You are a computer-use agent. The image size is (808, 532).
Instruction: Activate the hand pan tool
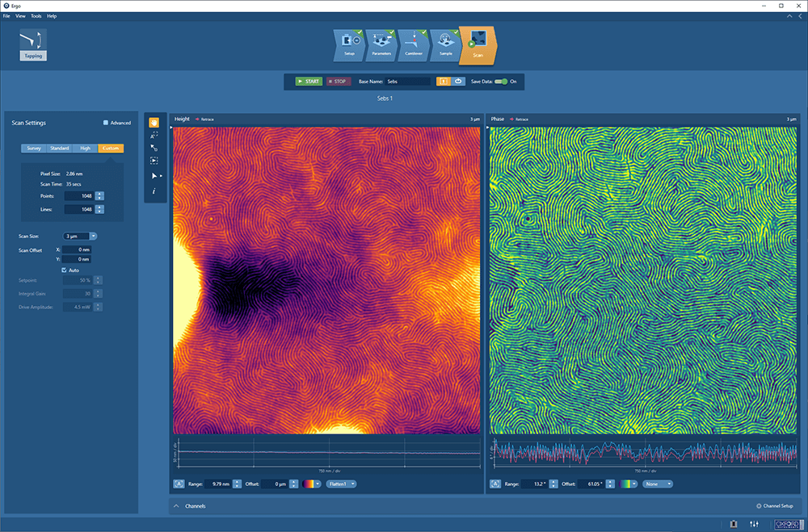154,122
